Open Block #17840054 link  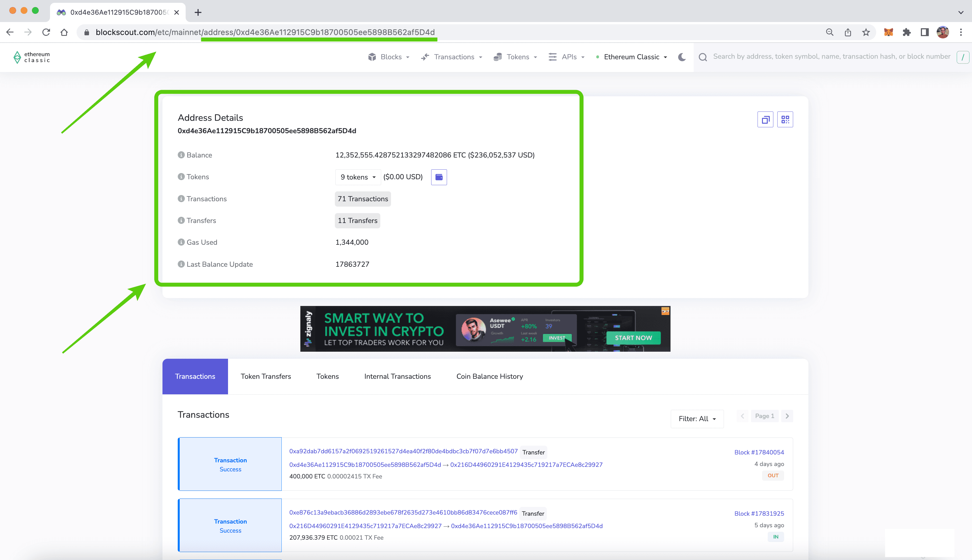759,452
